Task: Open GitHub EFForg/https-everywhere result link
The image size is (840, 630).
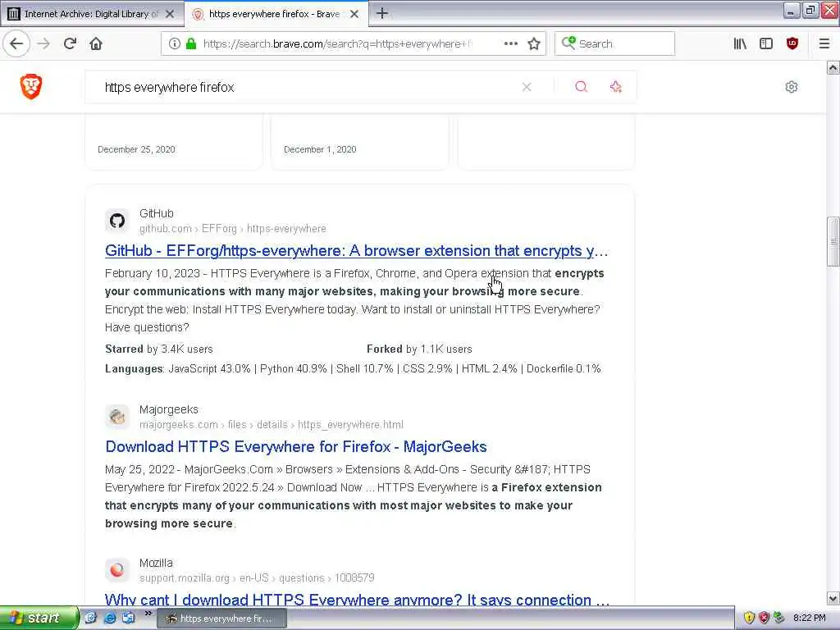Action: coord(356,251)
